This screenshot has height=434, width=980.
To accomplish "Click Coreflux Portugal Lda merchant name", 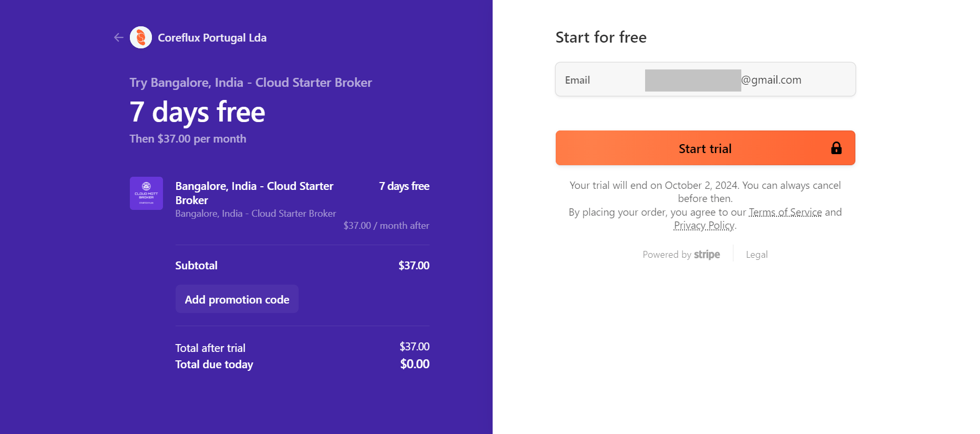I will (212, 38).
